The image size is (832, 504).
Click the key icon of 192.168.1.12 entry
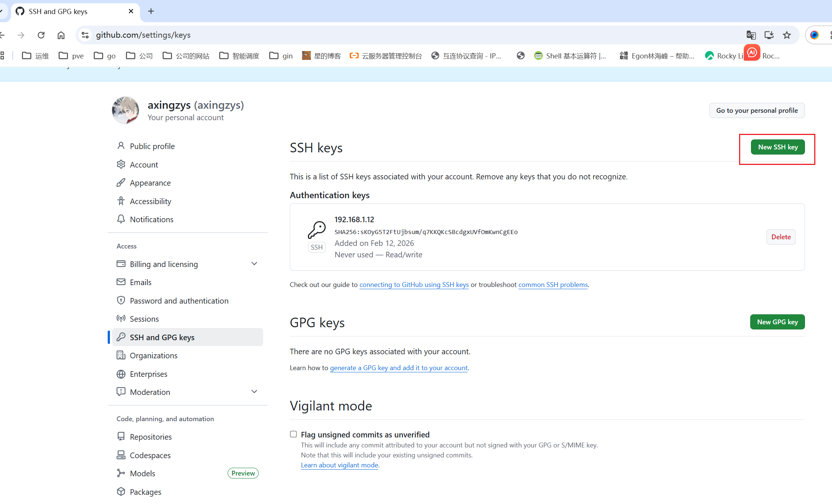[317, 230]
